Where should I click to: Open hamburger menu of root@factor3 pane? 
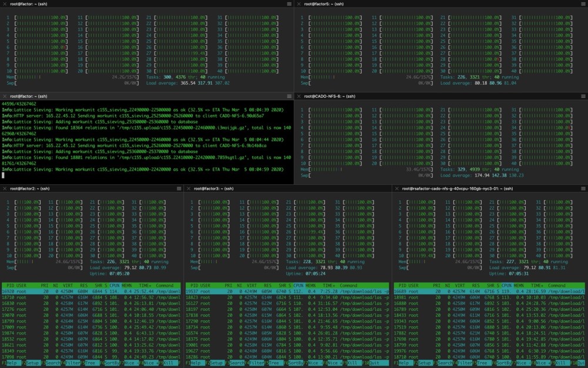(x=387, y=188)
